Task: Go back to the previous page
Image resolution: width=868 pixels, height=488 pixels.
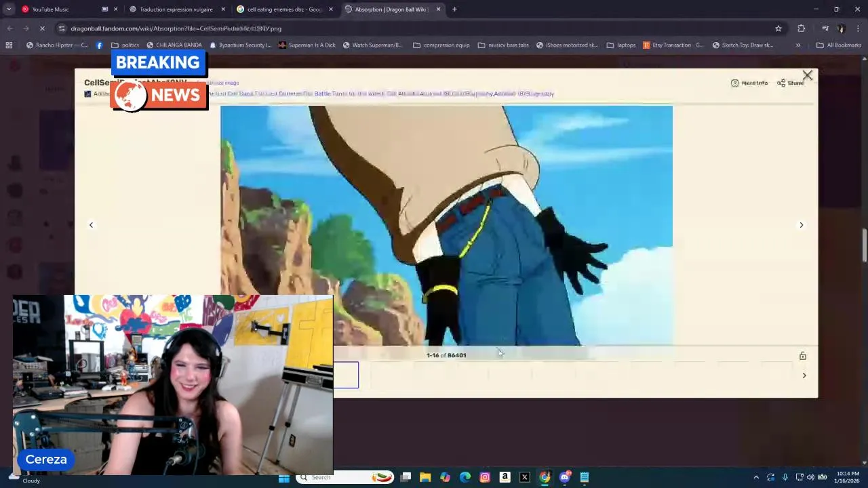Action: tap(9, 28)
